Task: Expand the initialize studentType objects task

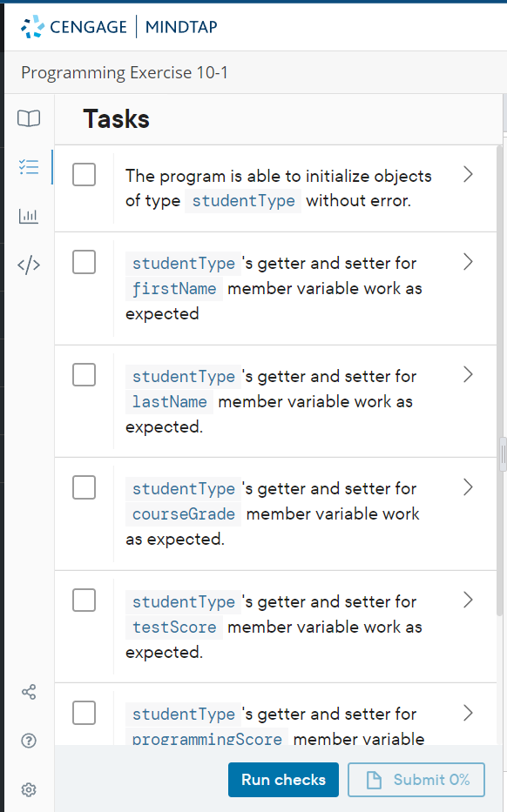Action: [468, 175]
